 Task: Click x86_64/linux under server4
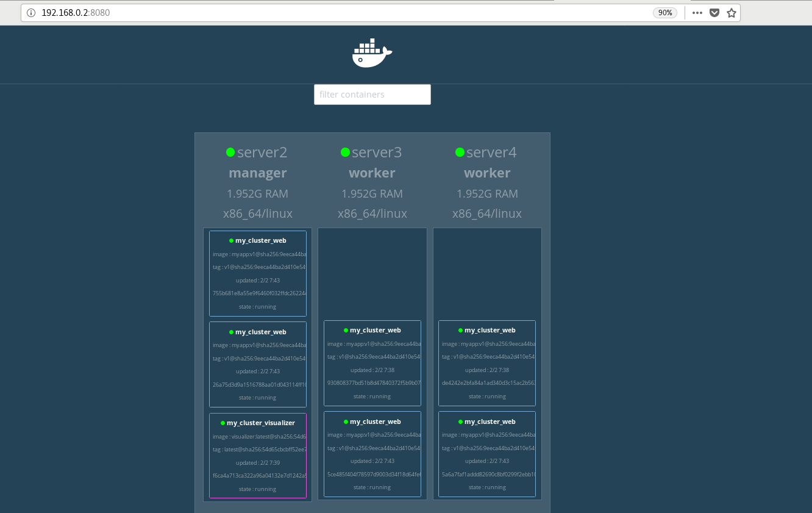coord(487,214)
